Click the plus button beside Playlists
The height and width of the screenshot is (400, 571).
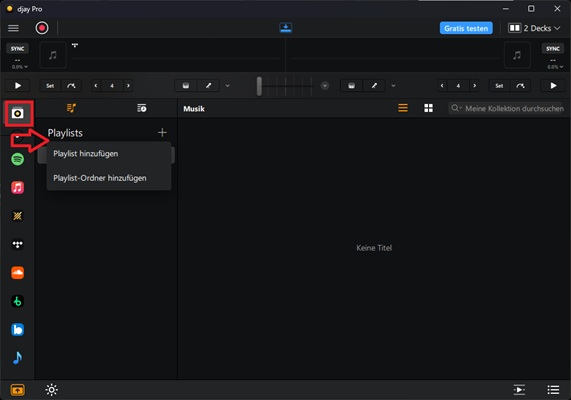click(x=162, y=133)
